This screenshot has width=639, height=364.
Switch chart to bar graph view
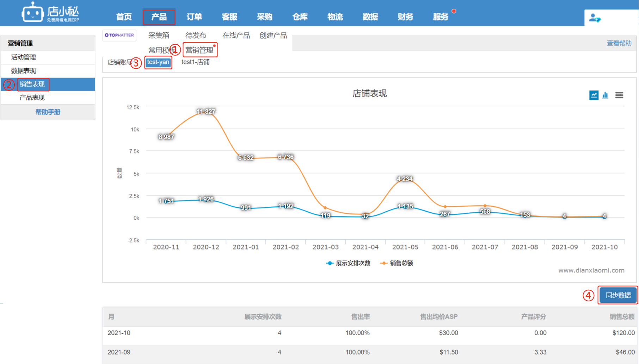pyautogui.click(x=605, y=95)
